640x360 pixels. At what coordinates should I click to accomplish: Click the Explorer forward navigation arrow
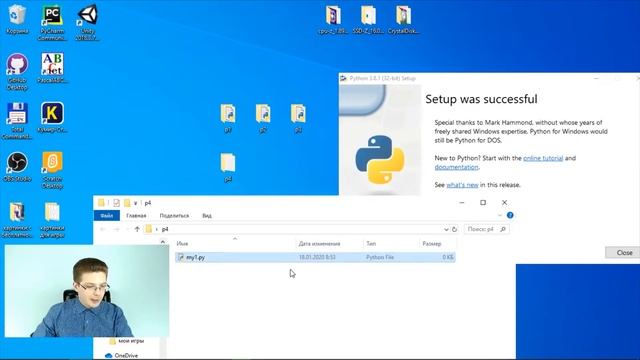tap(116, 229)
